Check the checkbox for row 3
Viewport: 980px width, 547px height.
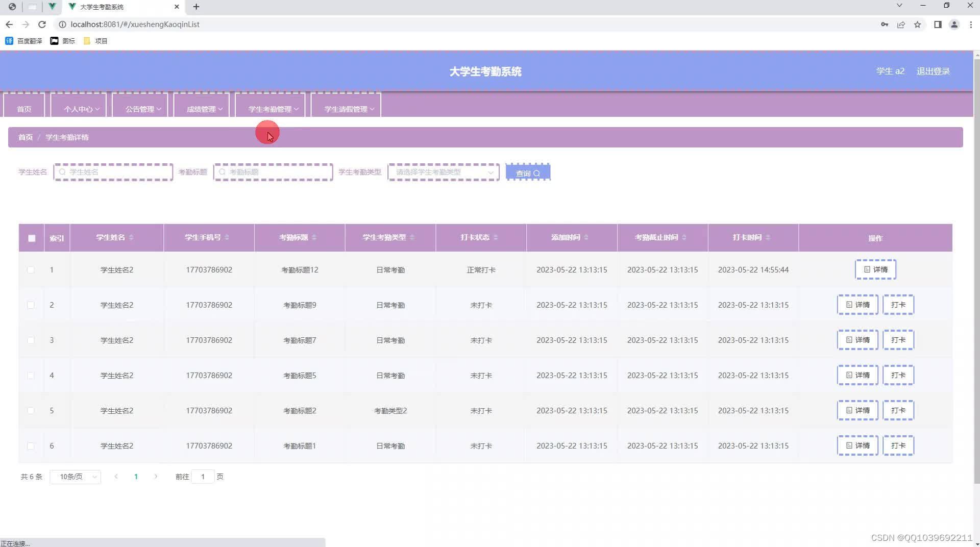(x=31, y=340)
